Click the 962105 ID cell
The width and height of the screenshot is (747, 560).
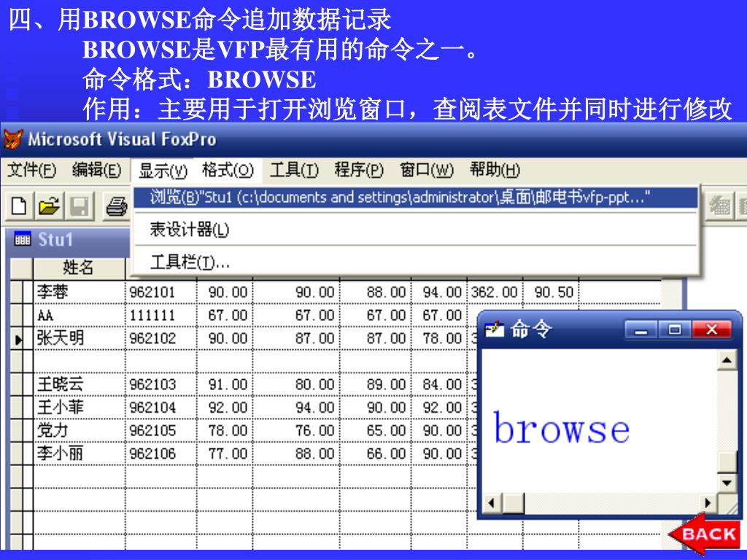click(x=161, y=430)
